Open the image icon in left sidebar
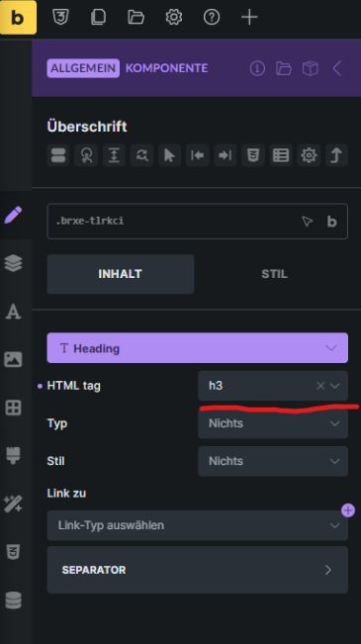Screen dimensions: 361x644 pos(13,359)
